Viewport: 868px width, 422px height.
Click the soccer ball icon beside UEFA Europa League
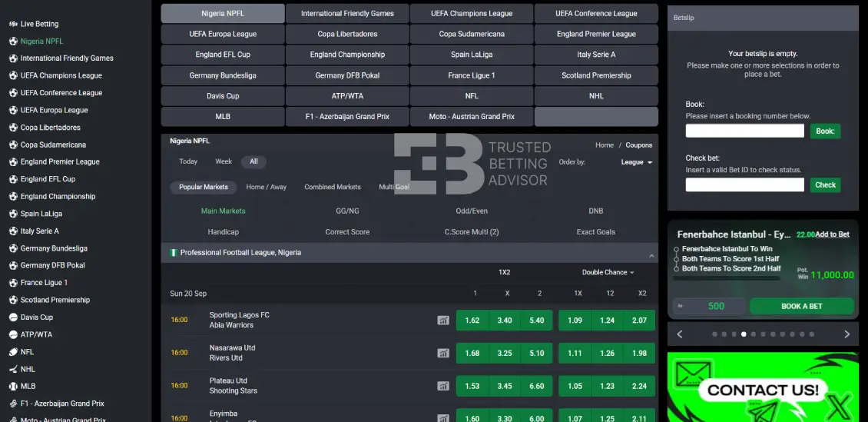pos(13,110)
